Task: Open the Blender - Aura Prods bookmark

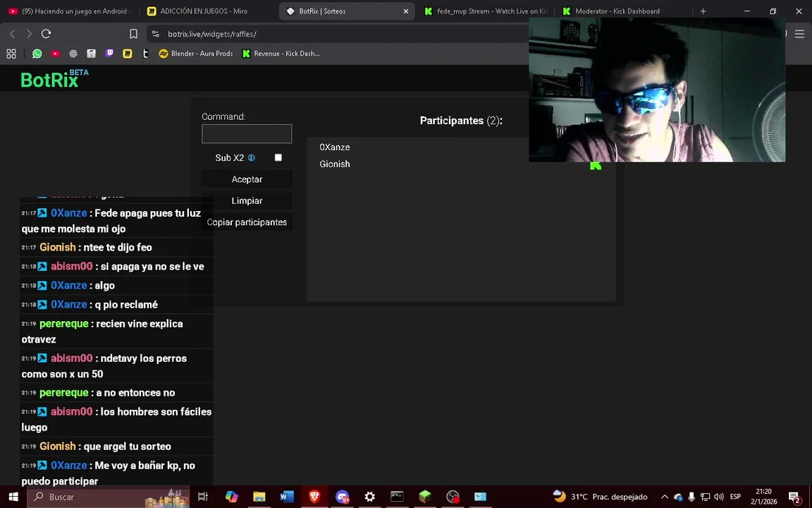Action: (x=196, y=54)
